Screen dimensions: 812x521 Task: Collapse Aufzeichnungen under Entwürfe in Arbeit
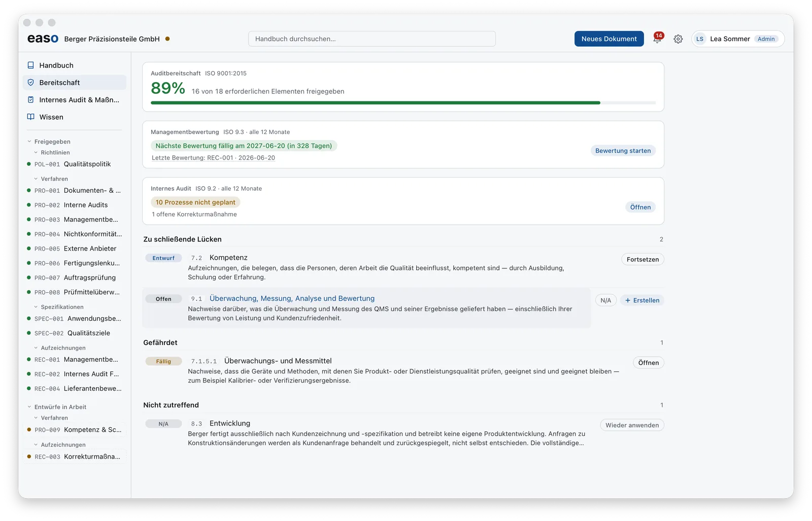(x=36, y=445)
